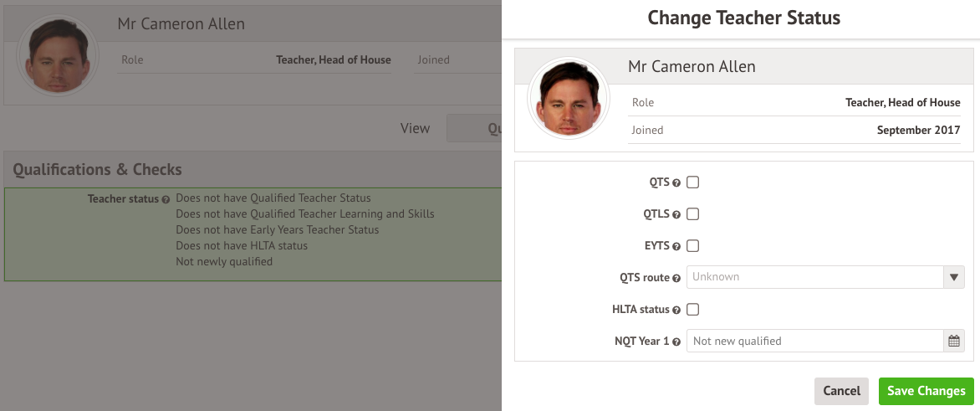Viewport: 980px width, 411px height.
Task: Click the QTS route help icon
Action: pos(676,278)
